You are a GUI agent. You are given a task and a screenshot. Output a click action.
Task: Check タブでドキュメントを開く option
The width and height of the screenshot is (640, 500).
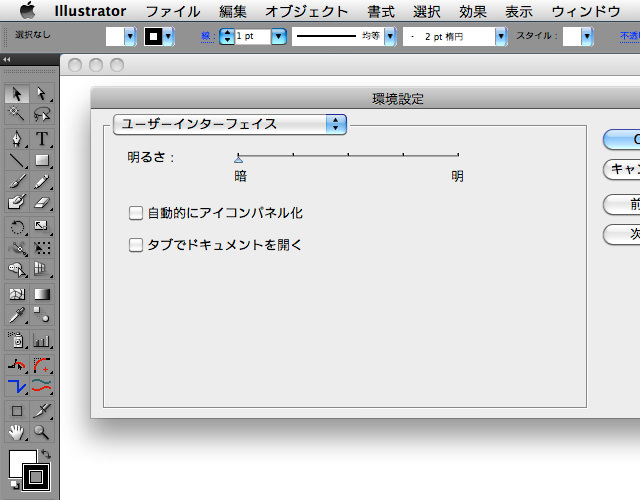(136, 245)
